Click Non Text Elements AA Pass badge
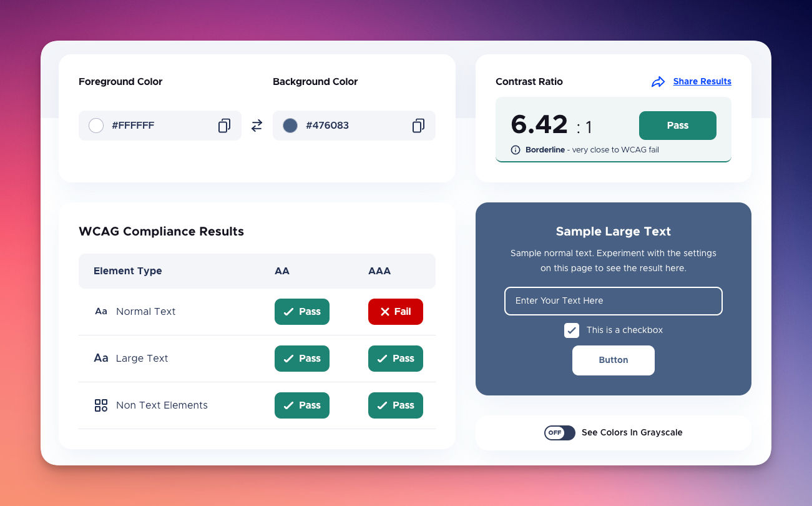The width and height of the screenshot is (812, 506). click(x=302, y=405)
